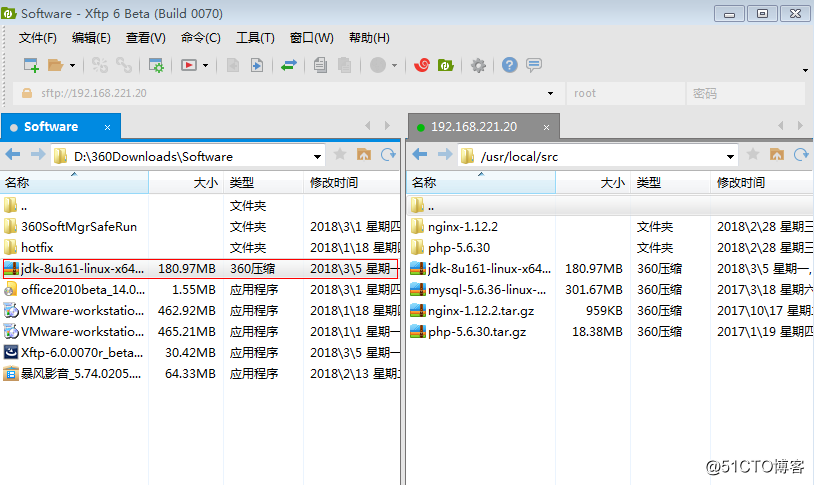The width and height of the screenshot is (814, 485).
Task: Sort local files by 名称 column
Action: [74, 182]
